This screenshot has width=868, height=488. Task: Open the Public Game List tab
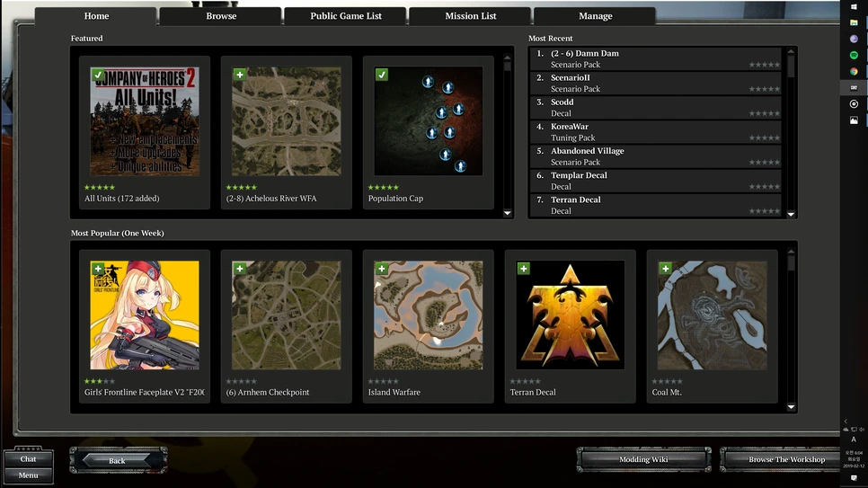[x=345, y=16]
